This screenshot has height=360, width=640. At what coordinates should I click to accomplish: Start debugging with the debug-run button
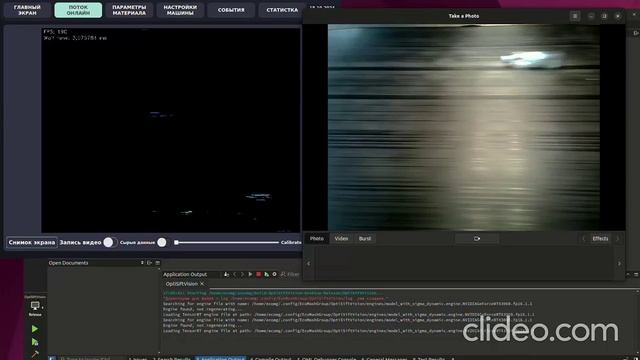click(35, 342)
